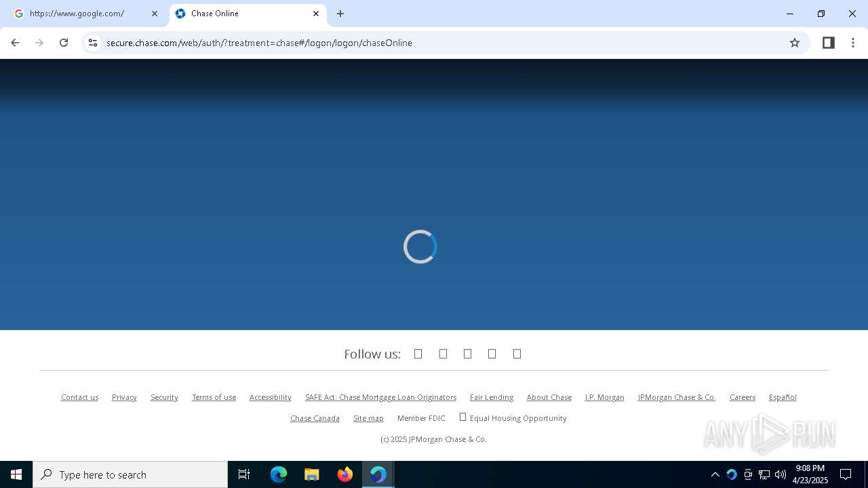Click the Member FDIC text
The width and height of the screenshot is (868, 488).
(421, 418)
